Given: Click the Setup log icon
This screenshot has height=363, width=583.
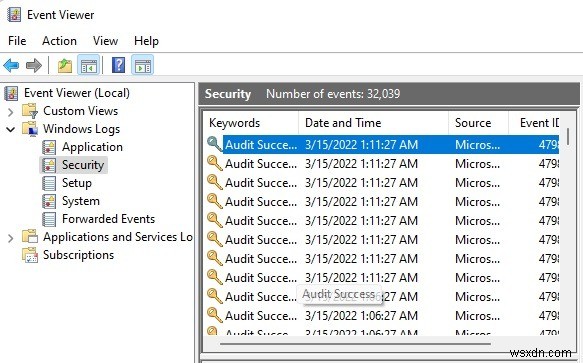Looking at the screenshot, I should click(x=49, y=183).
